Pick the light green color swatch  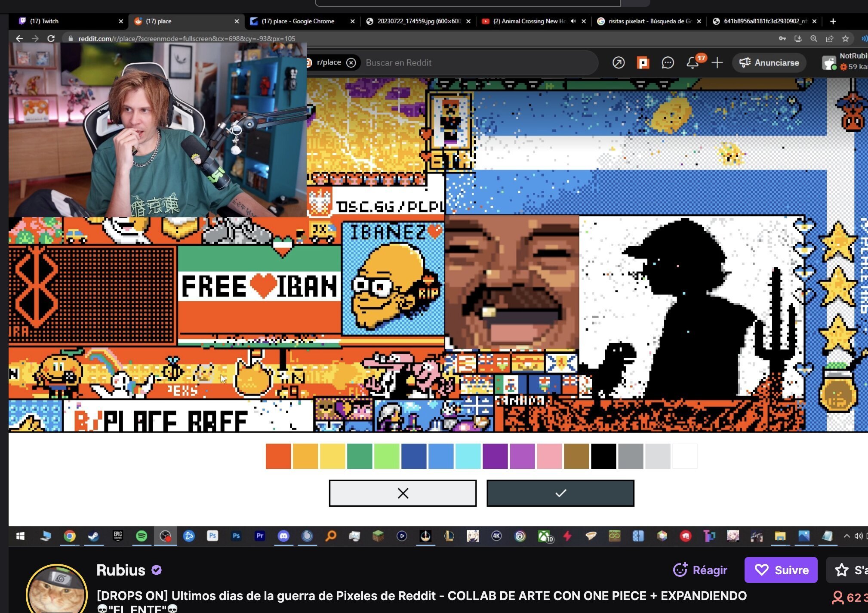click(387, 456)
